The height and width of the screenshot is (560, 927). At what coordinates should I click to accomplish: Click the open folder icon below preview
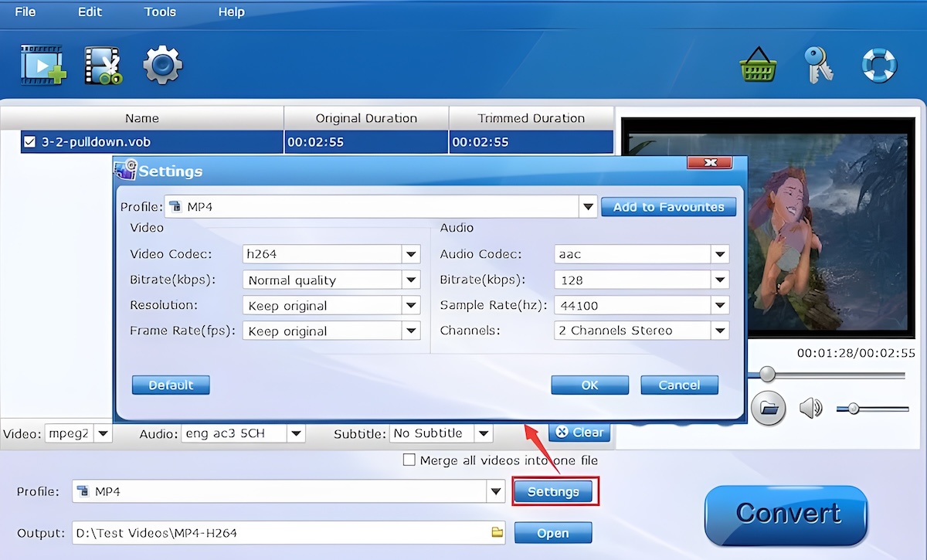tap(768, 408)
